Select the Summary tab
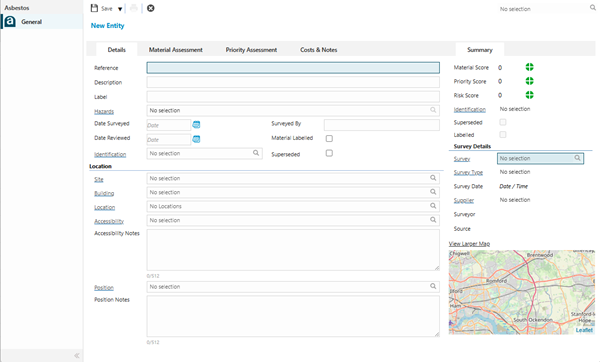The height and width of the screenshot is (362, 600). pos(480,50)
